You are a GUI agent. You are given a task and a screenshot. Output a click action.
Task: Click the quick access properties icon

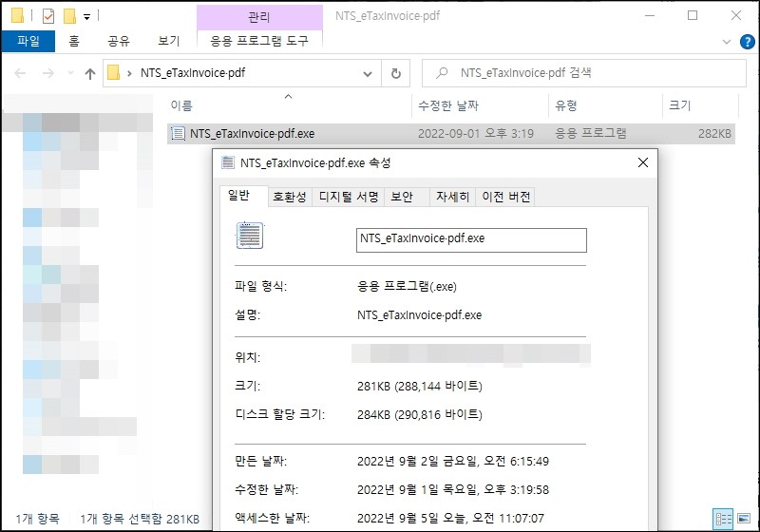pos(48,16)
